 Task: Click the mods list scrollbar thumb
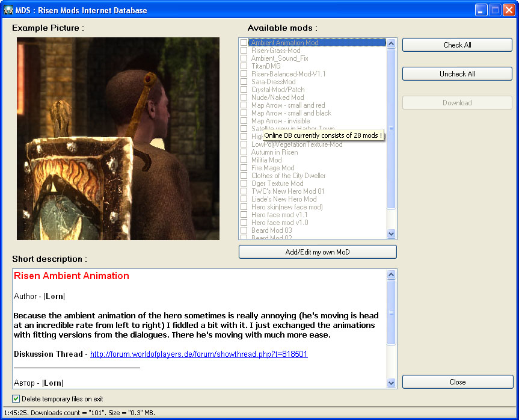[392, 129]
